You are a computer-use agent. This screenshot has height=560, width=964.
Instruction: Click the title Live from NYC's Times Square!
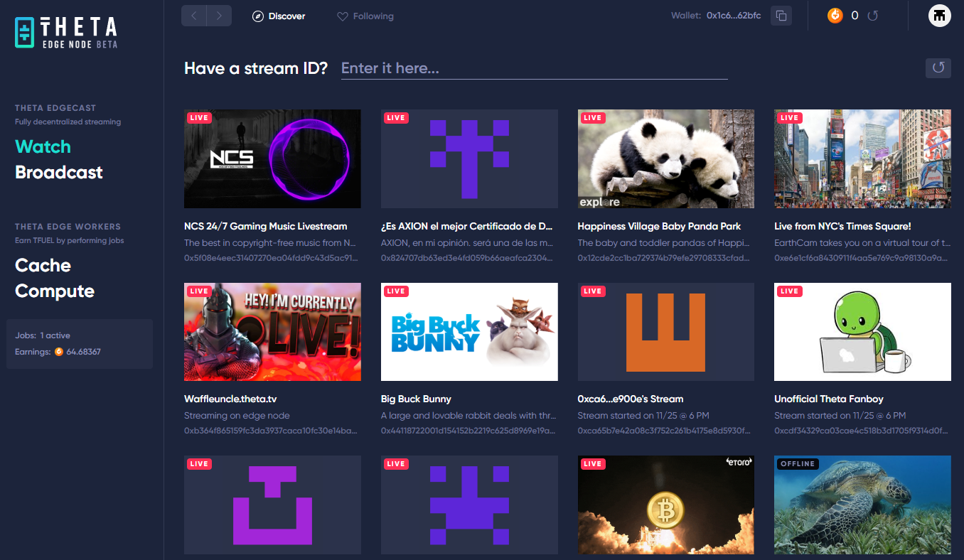coord(842,226)
